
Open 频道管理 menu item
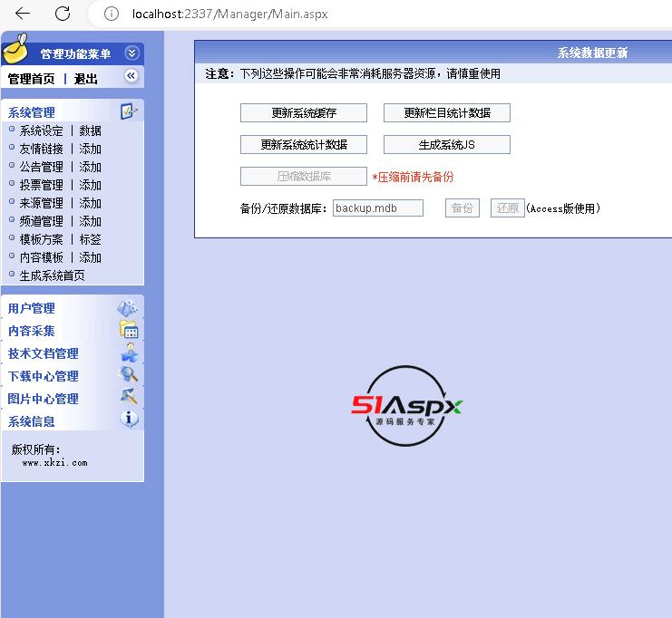(41, 221)
